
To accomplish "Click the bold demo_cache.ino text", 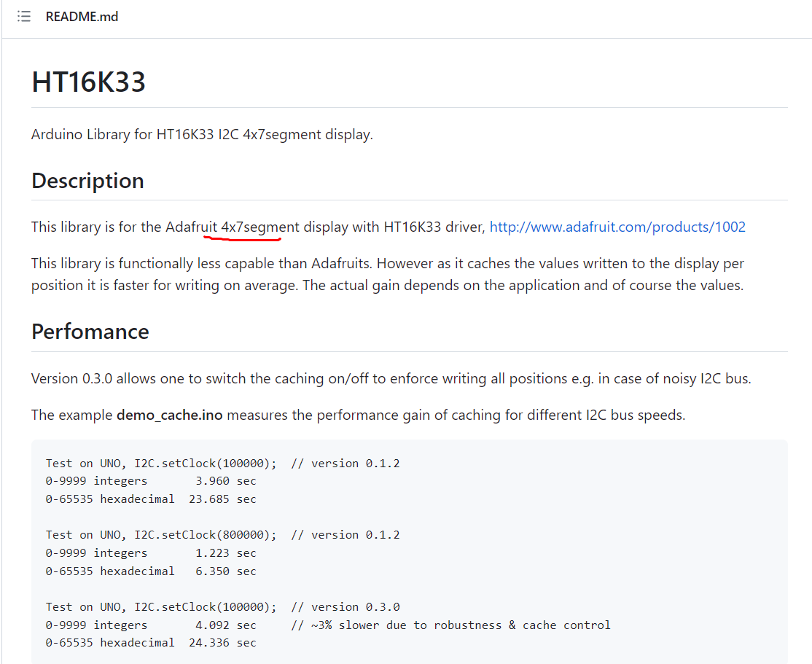I will click(x=169, y=415).
